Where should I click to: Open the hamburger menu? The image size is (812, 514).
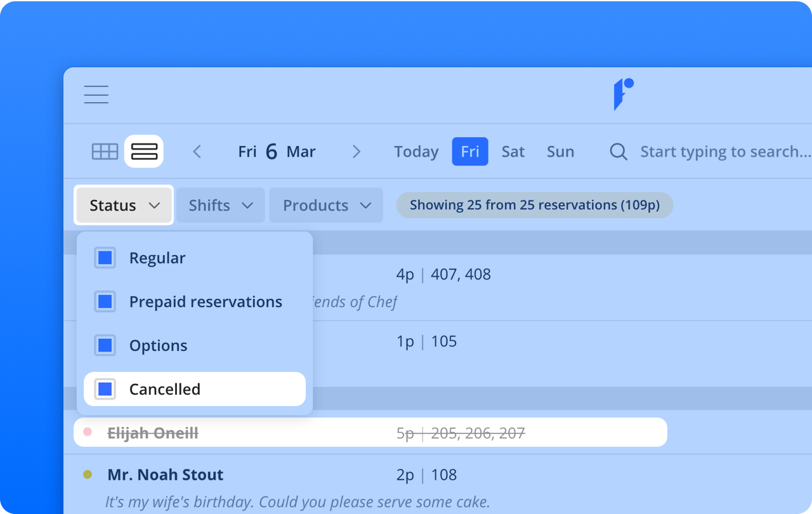pos(96,95)
